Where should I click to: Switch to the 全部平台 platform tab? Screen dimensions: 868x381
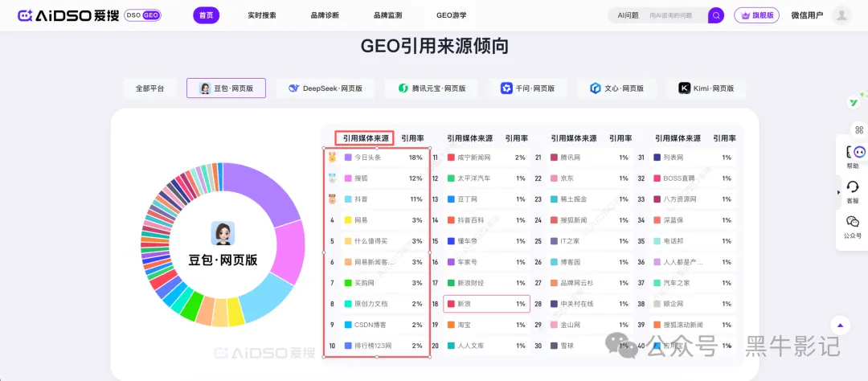[x=149, y=88]
